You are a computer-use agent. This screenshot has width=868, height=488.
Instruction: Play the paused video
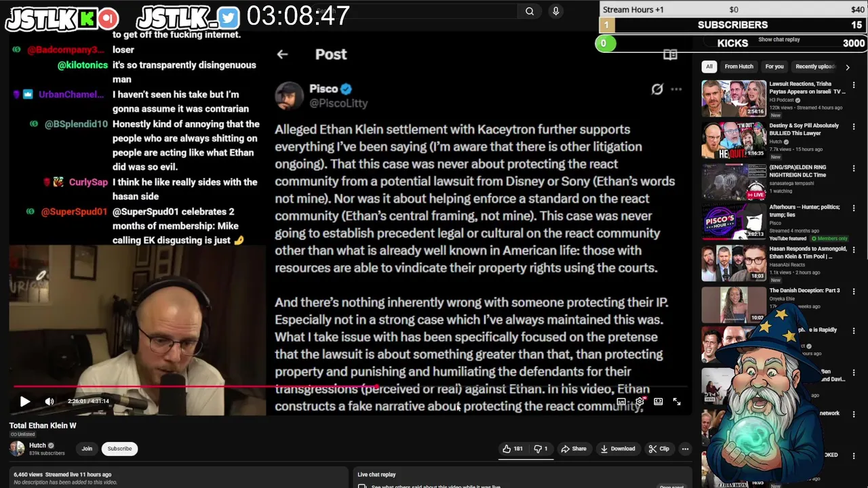(x=25, y=401)
